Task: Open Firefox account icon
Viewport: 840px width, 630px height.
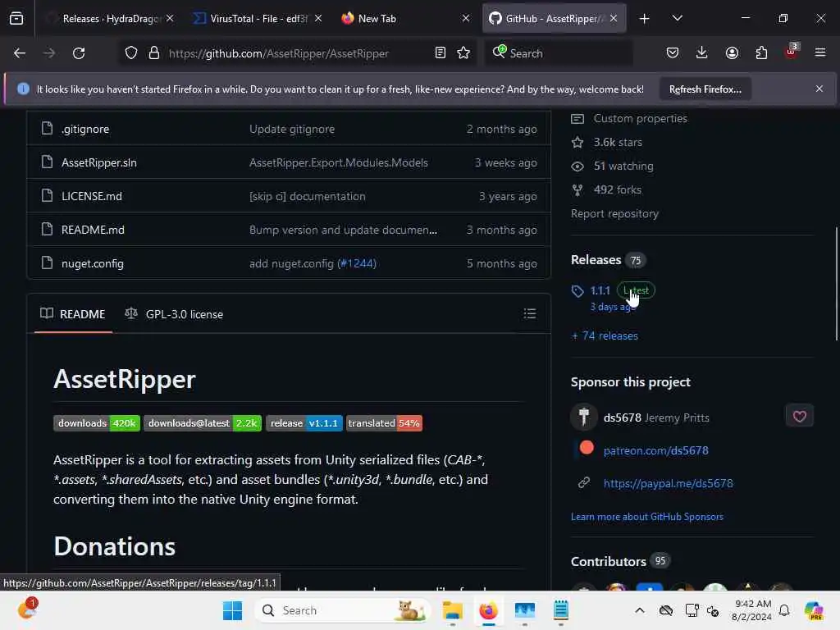Action: coord(732,53)
